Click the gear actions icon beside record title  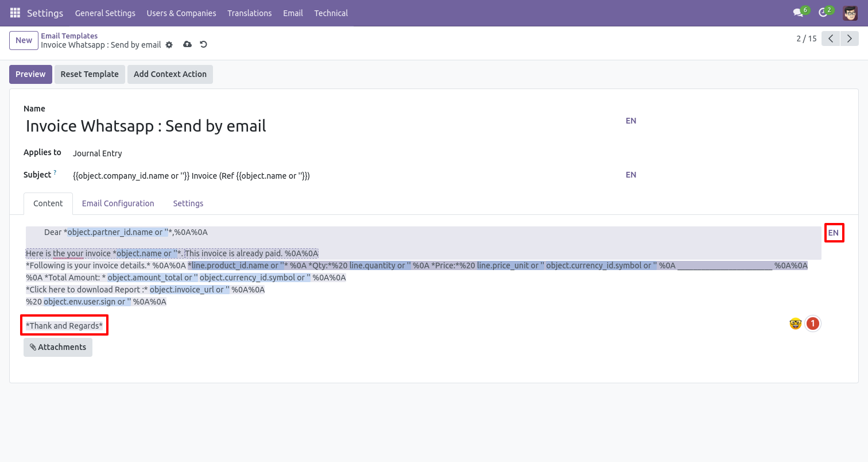[x=169, y=45]
